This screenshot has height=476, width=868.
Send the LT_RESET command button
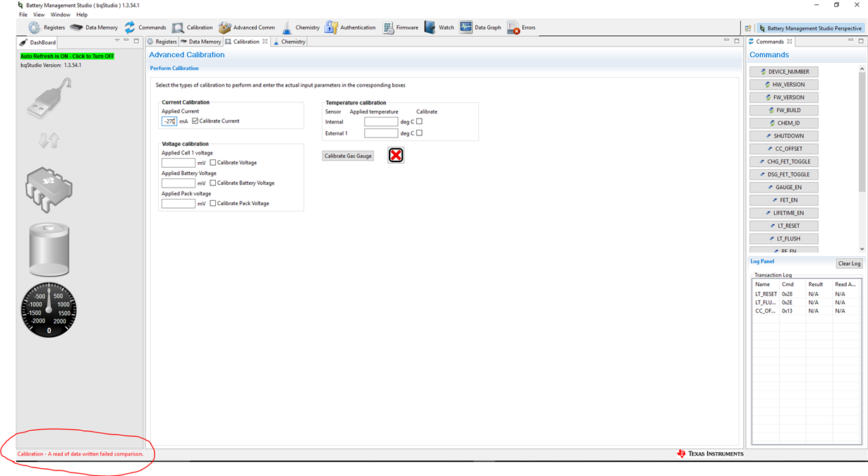(784, 226)
